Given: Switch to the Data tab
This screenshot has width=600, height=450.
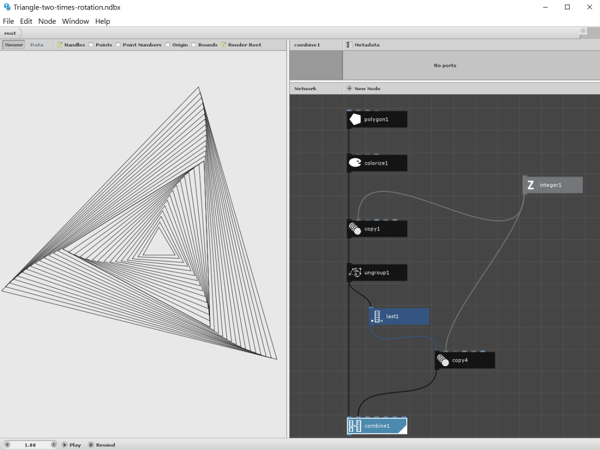Looking at the screenshot, I should [37, 45].
